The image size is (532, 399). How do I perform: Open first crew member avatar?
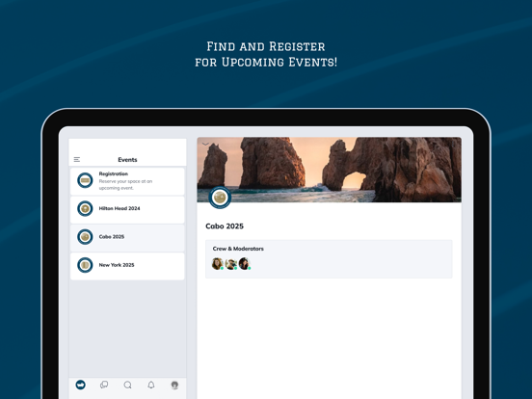pos(217,264)
